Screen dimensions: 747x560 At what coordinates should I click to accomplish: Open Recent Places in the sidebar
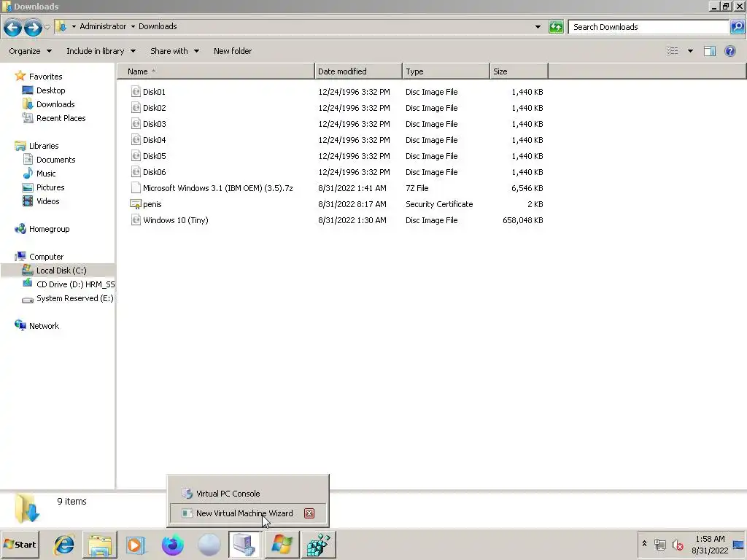pyautogui.click(x=61, y=117)
